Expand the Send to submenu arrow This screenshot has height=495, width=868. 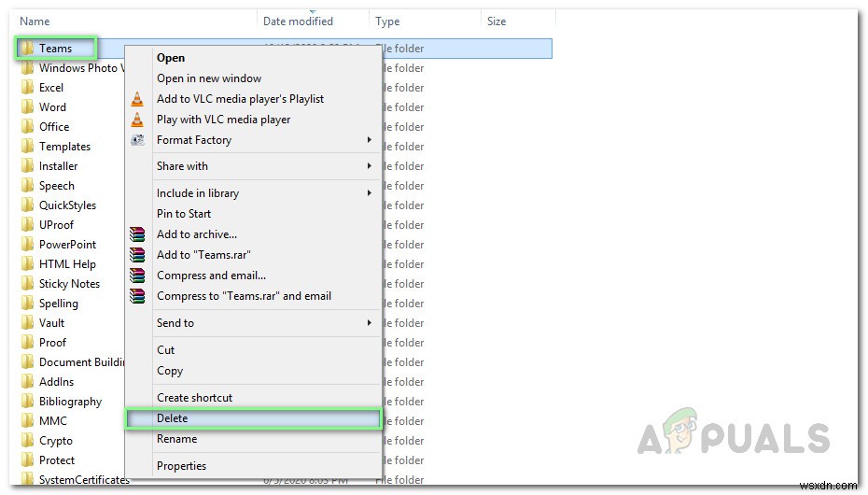coord(370,323)
